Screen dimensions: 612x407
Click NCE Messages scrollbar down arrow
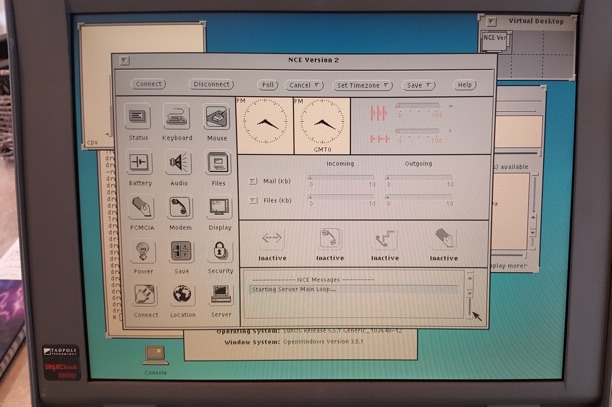pos(470,293)
